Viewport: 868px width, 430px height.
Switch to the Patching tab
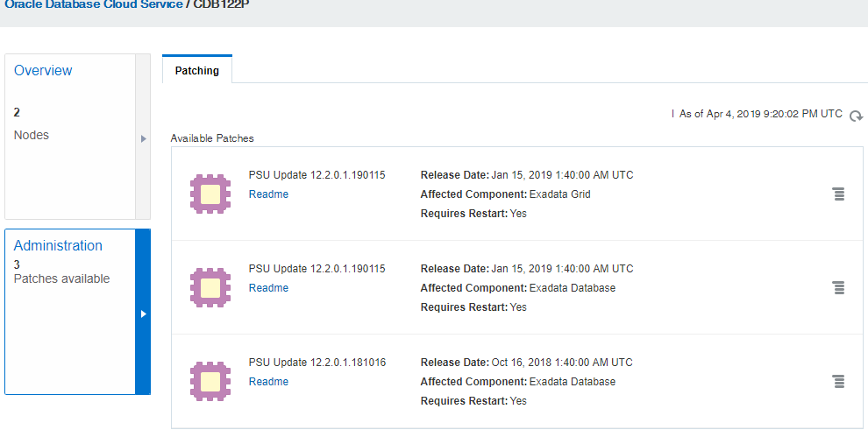[x=197, y=70]
